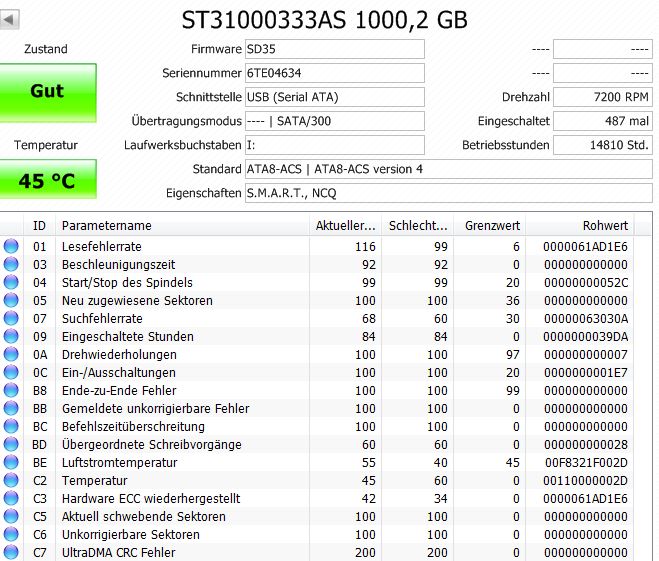Click Grenzwert value 97
Image resolution: width=659 pixels, height=561 pixels.
[x=512, y=355]
